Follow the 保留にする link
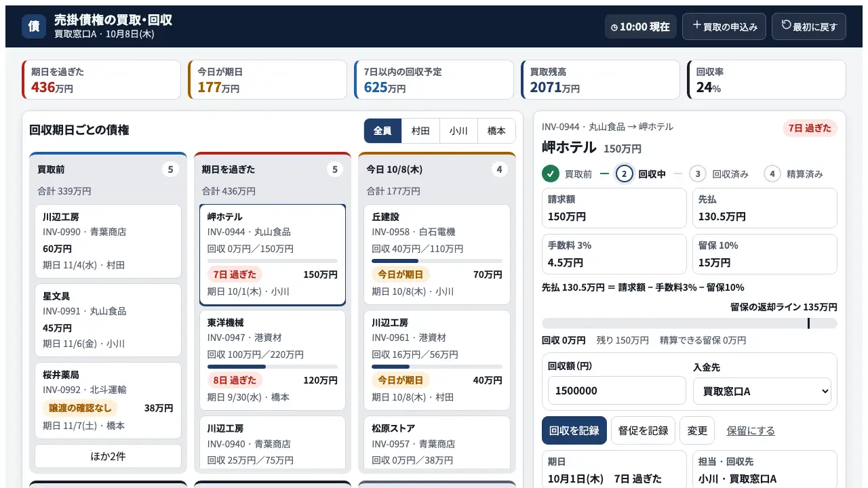Screen dimensions: 868x488 pyautogui.click(x=751, y=430)
